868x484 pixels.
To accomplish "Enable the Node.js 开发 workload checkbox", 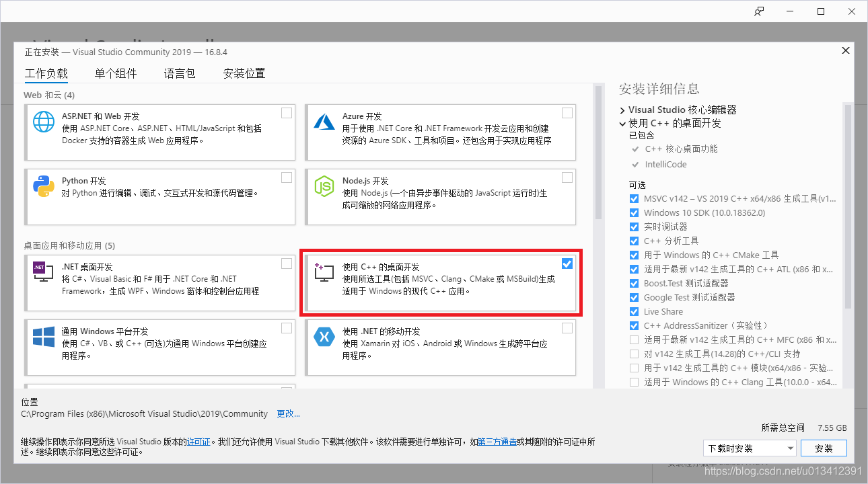I will (x=567, y=177).
